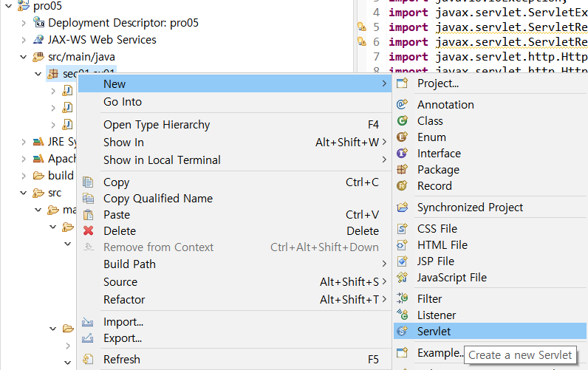Select Package from New submenu
The image size is (588, 370).
(x=490, y=169)
